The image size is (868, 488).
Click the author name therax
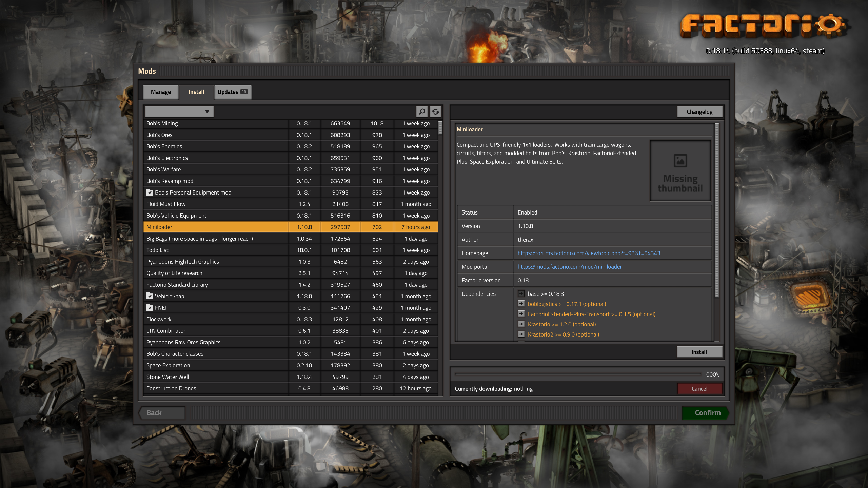[x=525, y=240]
